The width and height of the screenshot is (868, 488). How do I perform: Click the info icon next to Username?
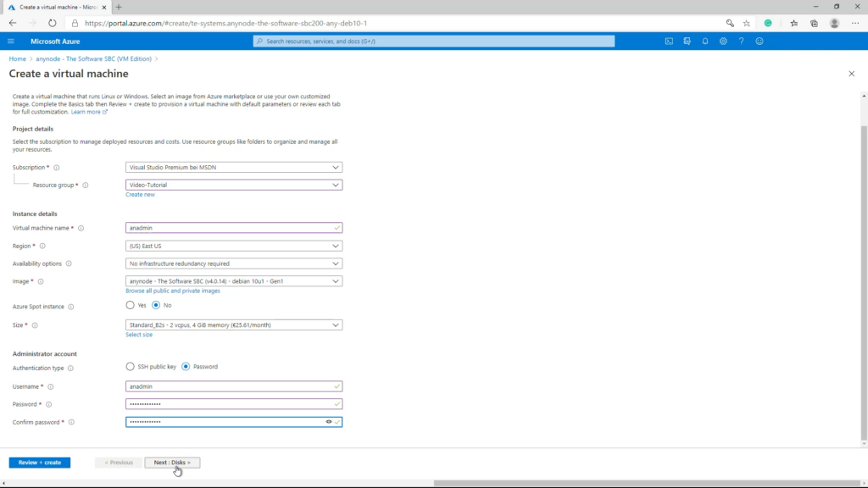pyautogui.click(x=50, y=386)
